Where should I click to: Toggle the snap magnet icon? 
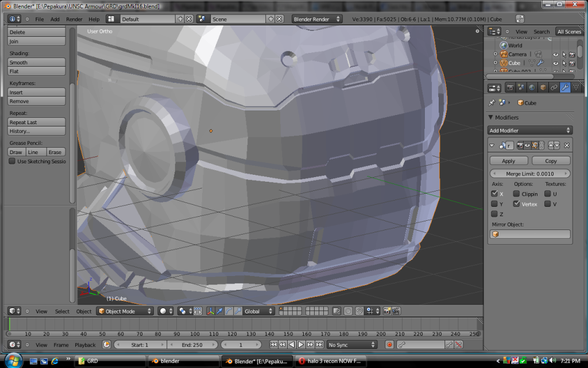[x=359, y=311]
